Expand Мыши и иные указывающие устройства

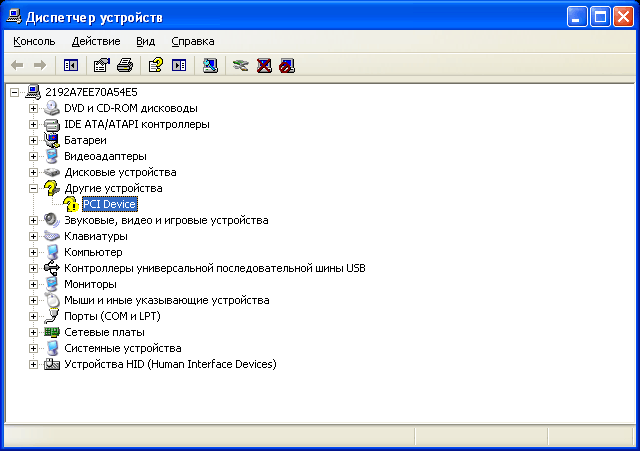pyautogui.click(x=33, y=300)
